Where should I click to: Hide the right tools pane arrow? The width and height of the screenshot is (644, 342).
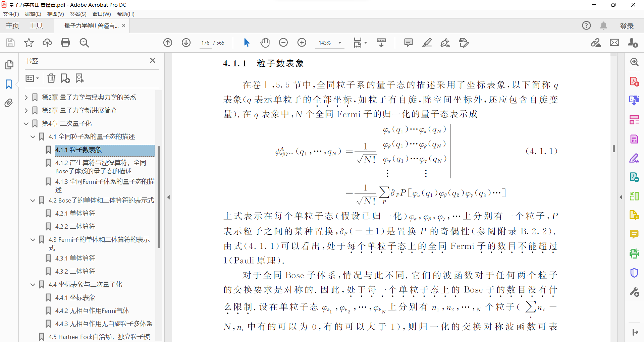pyautogui.click(x=621, y=197)
